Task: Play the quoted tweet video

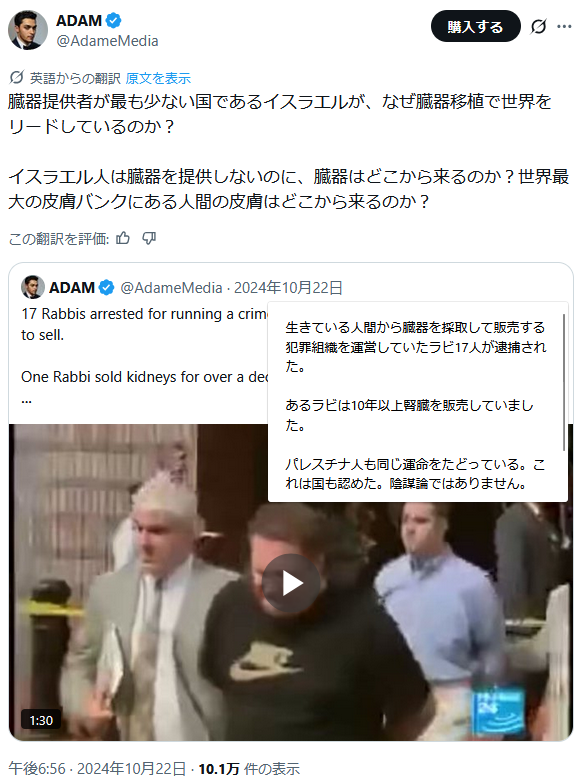Action: click(x=292, y=584)
